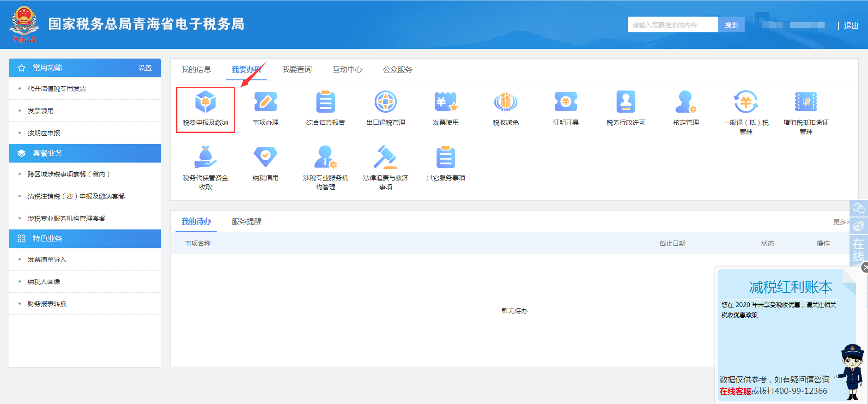Open 出口退税管理 icon
Viewport: 868px width, 404px height.
click(386, 102)
